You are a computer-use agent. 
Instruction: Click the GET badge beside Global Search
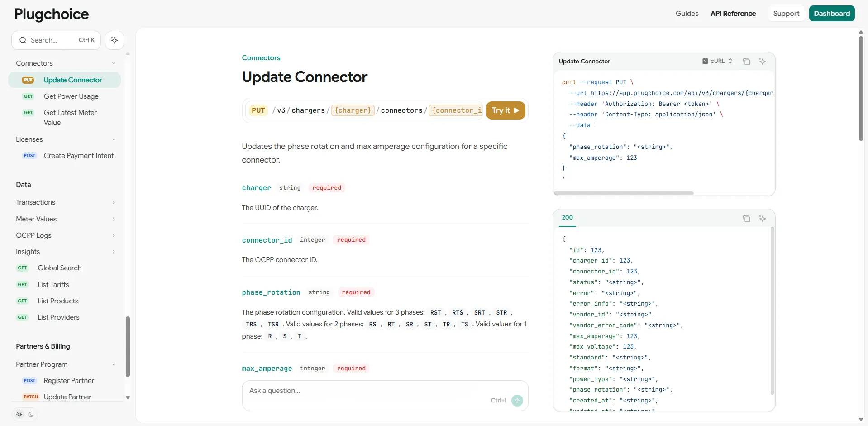click(x=22, y=268)
